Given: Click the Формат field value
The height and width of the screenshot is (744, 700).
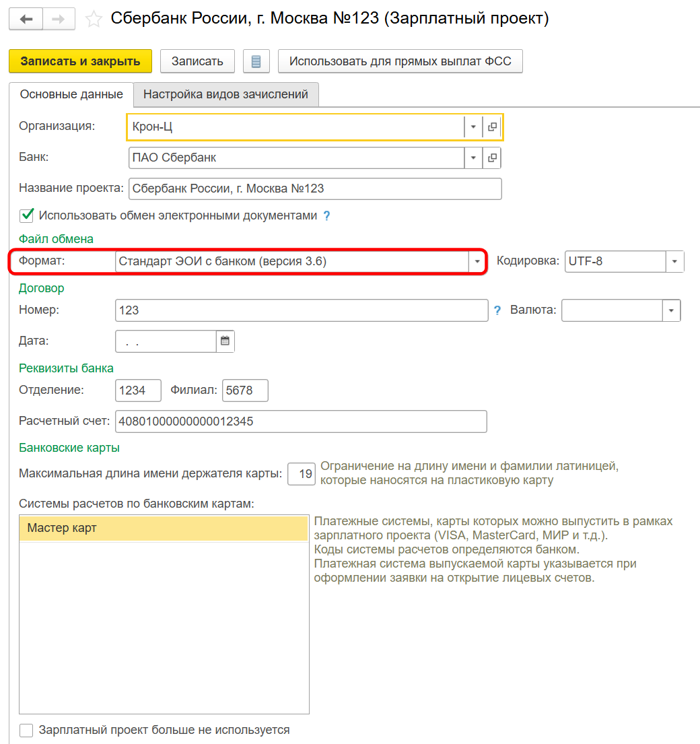Looking at the screenshot, I should [291, 261].
